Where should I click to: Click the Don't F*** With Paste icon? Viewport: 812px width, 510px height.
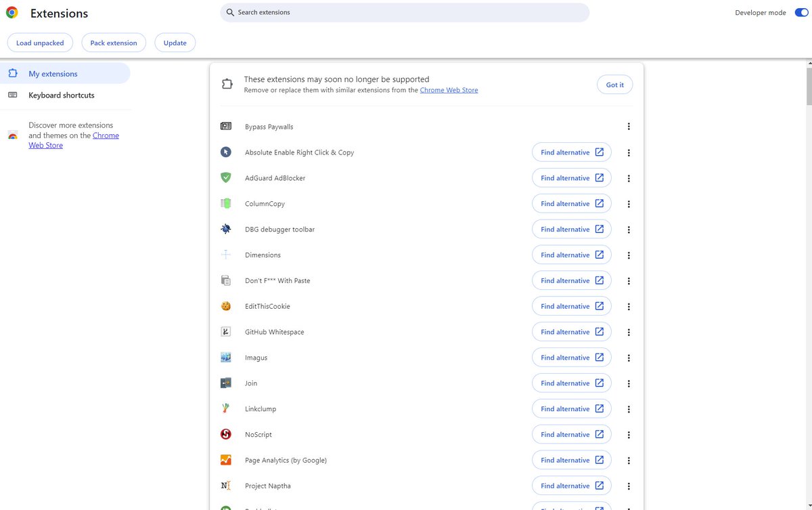click(x=226, y=280)
